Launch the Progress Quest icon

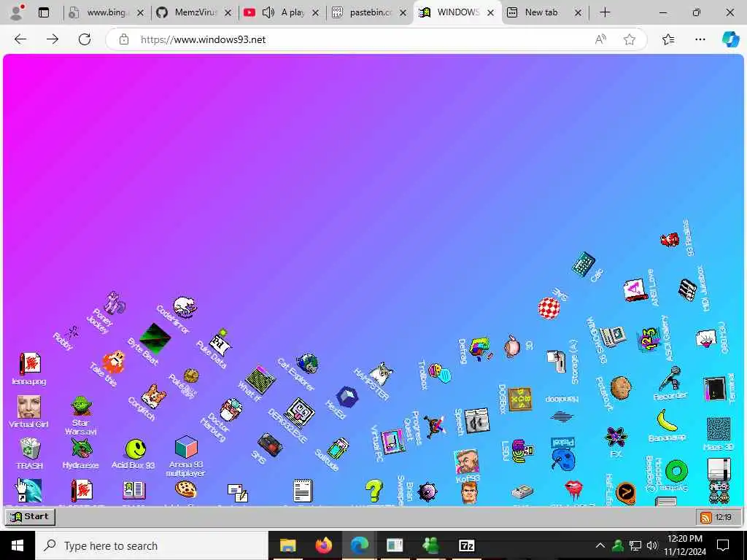click(x=435, y=425)
